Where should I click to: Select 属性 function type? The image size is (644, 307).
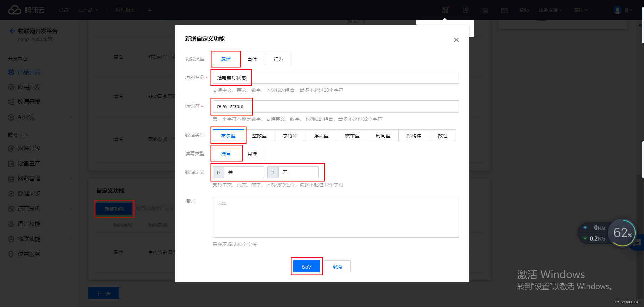226,59
